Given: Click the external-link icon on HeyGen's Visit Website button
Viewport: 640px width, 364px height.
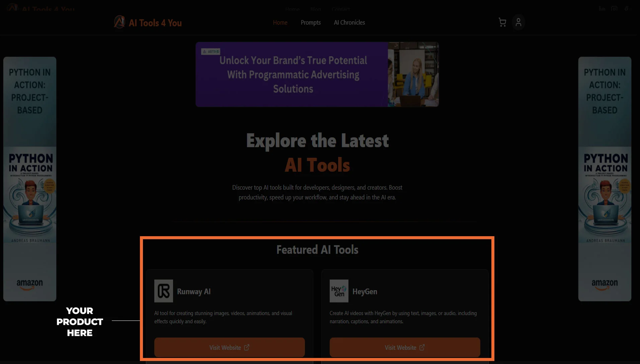Looking at the screenshot, I should pos(422,347).
